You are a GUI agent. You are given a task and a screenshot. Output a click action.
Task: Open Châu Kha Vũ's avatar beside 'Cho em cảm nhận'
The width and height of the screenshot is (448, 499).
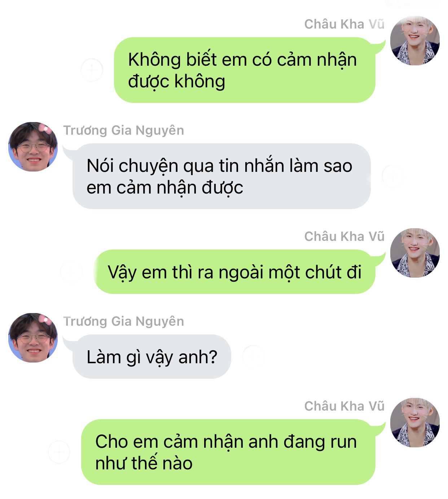point(415,422)
